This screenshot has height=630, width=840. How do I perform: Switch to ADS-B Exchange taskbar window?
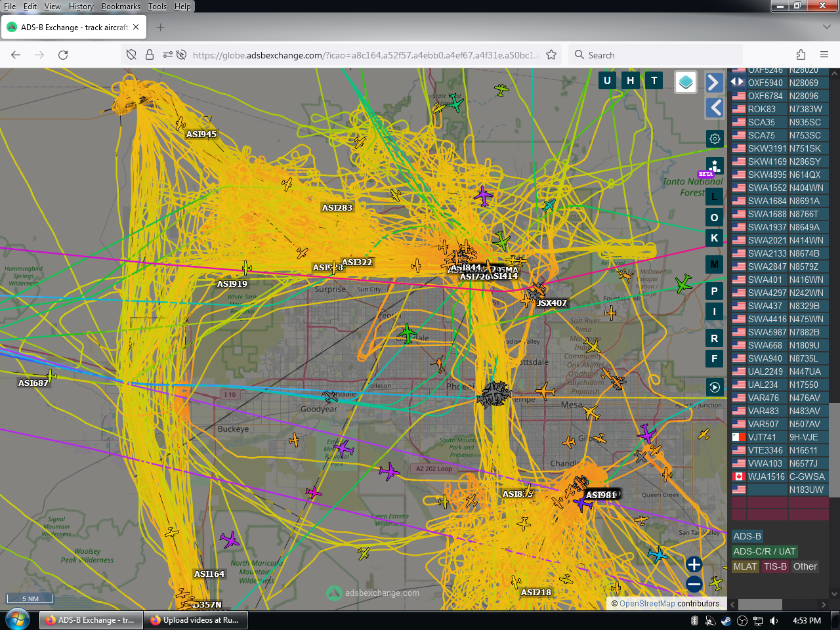(x=91, y=620)
